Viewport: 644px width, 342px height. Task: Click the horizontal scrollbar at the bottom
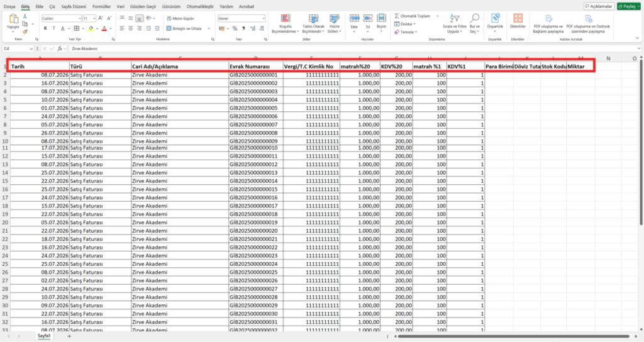(x=513, y=336)
